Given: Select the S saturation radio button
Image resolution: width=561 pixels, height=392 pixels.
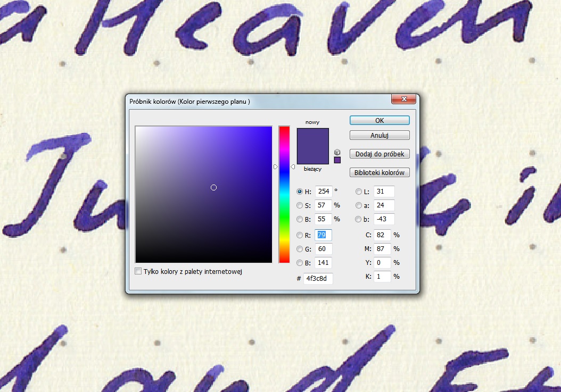Looking at the screenshot, I should (x=300, y=205).
